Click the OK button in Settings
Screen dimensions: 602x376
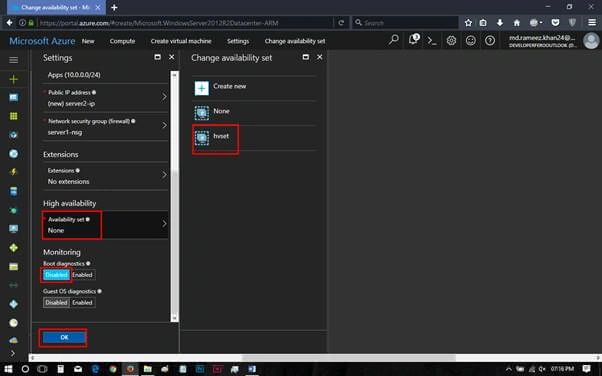point(64,337)
